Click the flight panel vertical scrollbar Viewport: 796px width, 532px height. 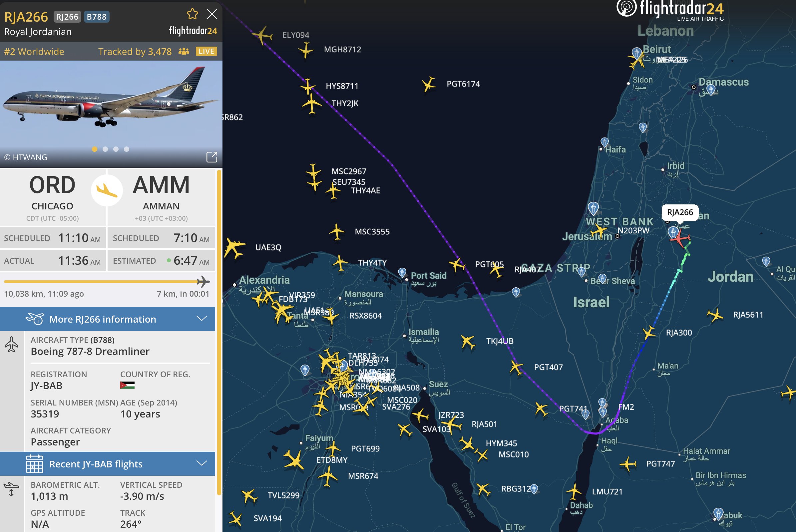(x=219, y=333)
